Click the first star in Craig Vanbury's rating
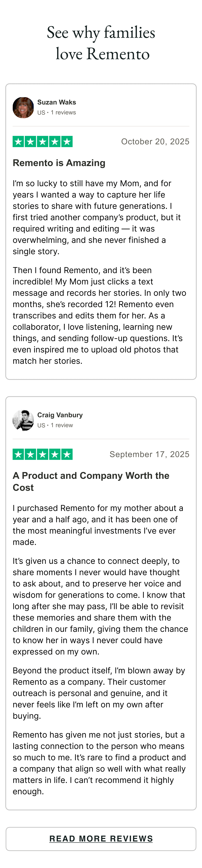Screen dimensions: 202x868 19,455
